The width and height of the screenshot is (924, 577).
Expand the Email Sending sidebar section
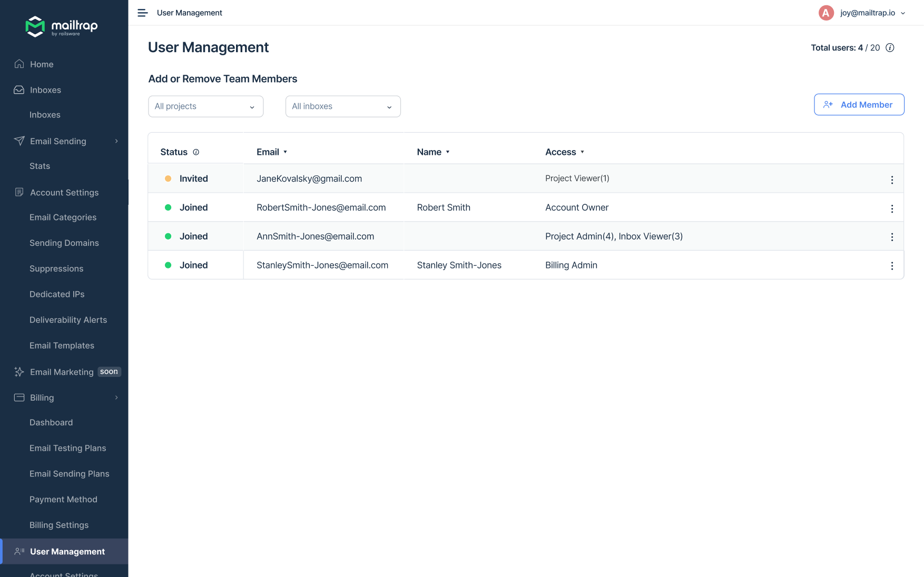[x=116, y=141]
